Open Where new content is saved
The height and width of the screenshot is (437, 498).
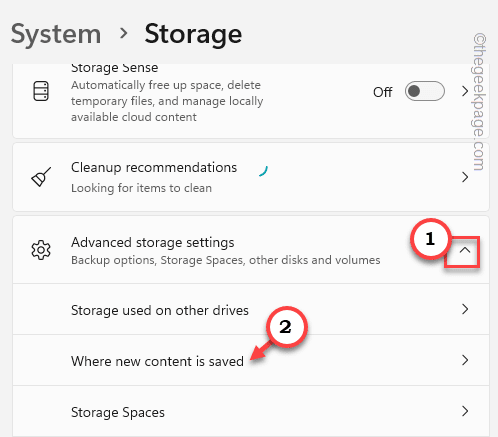click(x=251, y=360)
